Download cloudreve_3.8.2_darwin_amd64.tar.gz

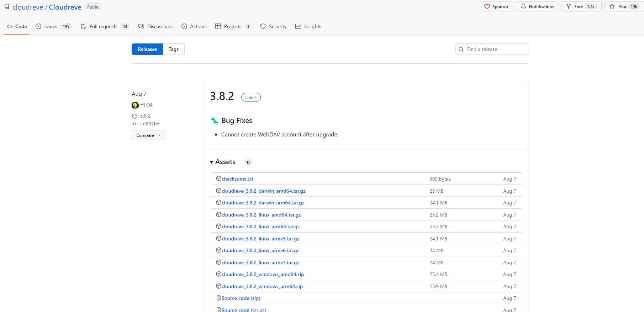click(x=264, y=191)
